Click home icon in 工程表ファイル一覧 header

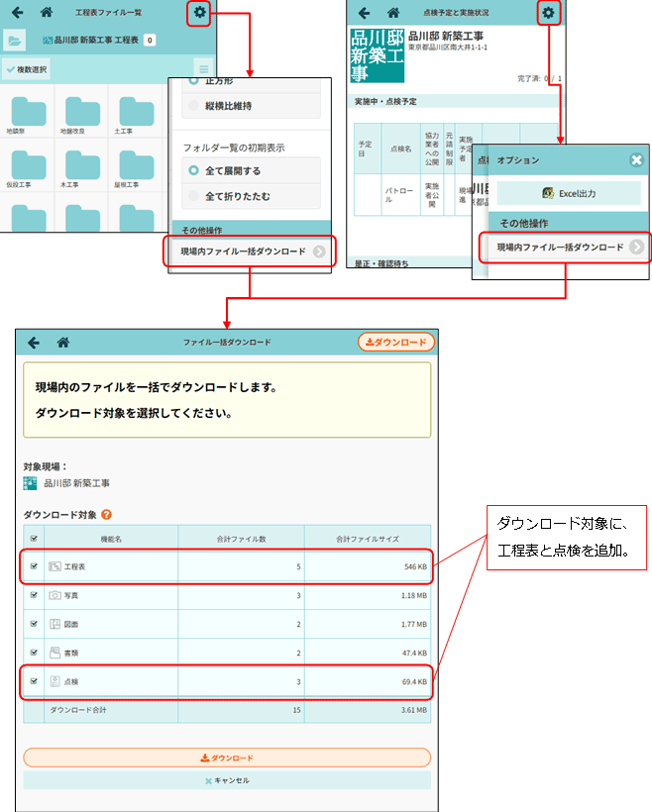click(x=47, y=13)
